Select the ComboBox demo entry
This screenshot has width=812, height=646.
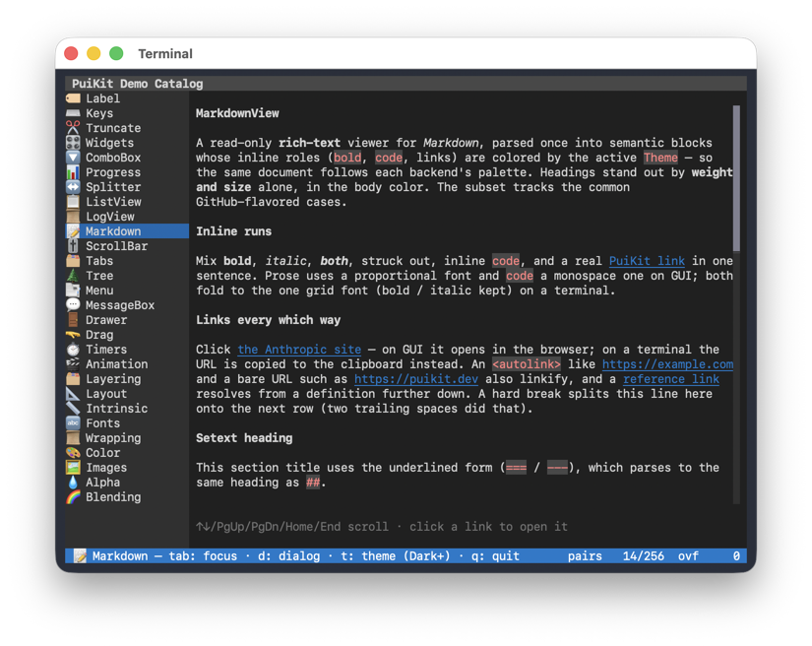coord(127,158)
